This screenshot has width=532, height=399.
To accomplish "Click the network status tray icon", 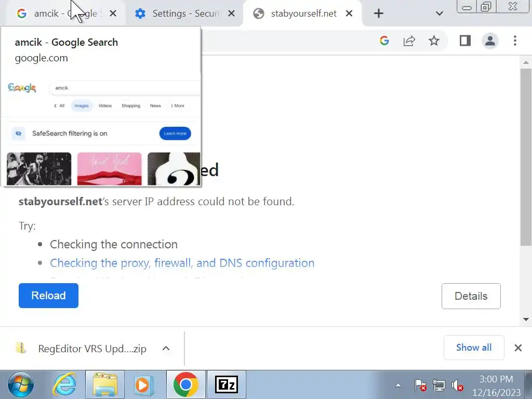I will (439, 385).
